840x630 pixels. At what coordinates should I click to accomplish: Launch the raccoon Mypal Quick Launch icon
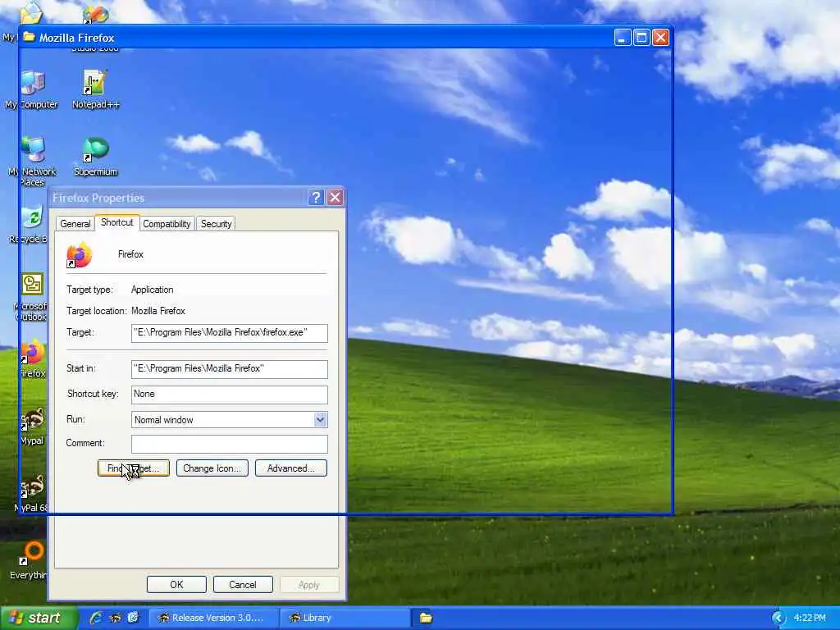(115, 618)
